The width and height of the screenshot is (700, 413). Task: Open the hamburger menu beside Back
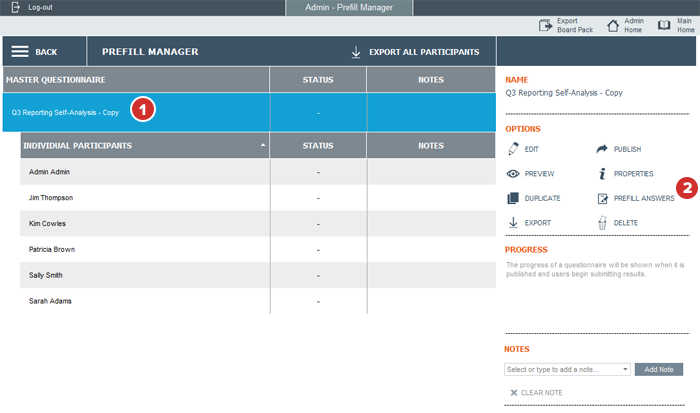point(21,52)
